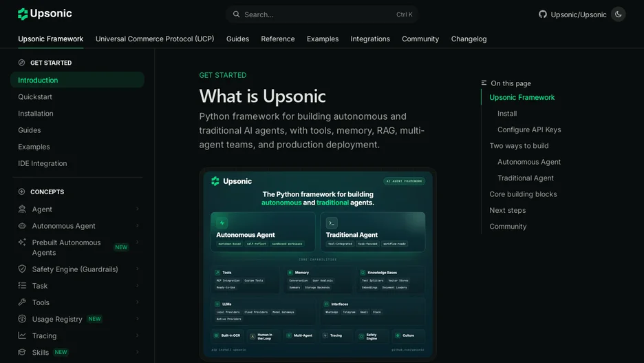
Task: Click the NEW badge beside Skills
Action: click(x=61, y=352)
